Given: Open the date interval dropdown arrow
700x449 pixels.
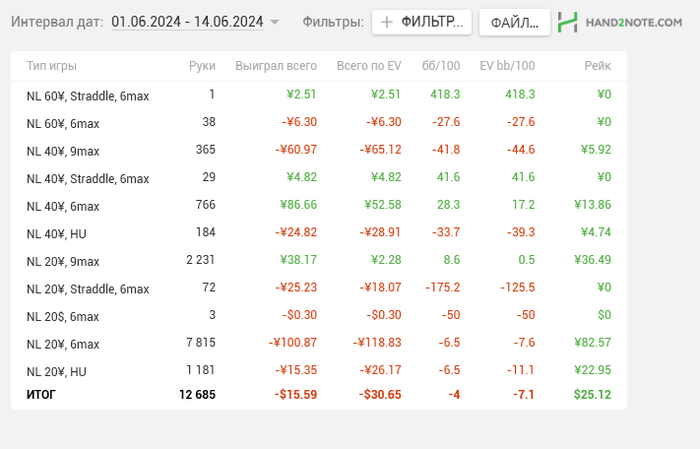Looking at the screenshot, I should tap(275, 22).
